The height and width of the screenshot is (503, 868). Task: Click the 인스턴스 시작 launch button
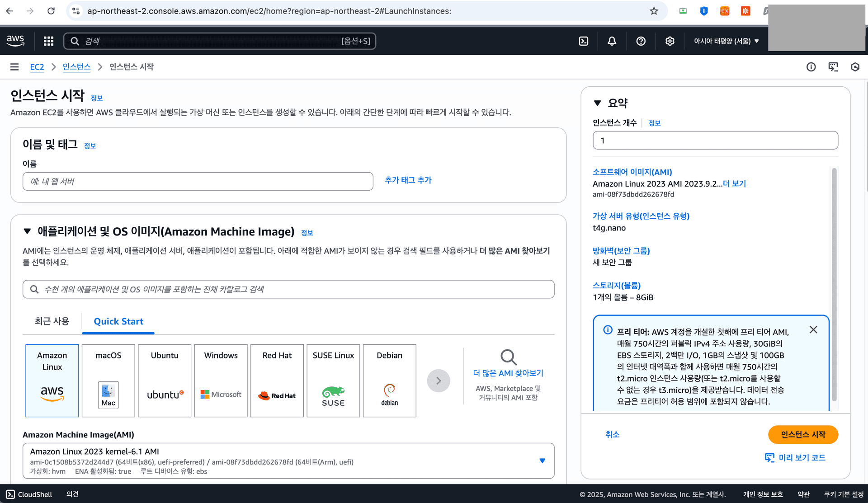[802, 434]
